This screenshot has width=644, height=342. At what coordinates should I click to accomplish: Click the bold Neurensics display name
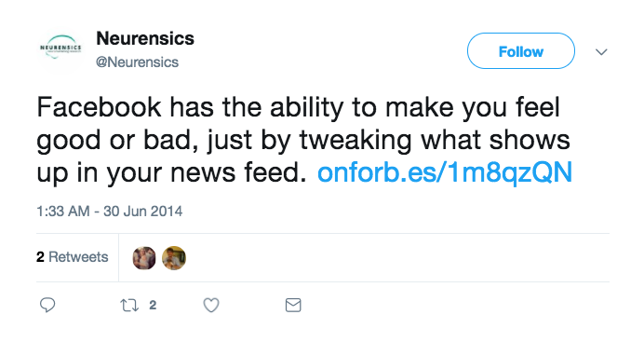pos(145,38)
